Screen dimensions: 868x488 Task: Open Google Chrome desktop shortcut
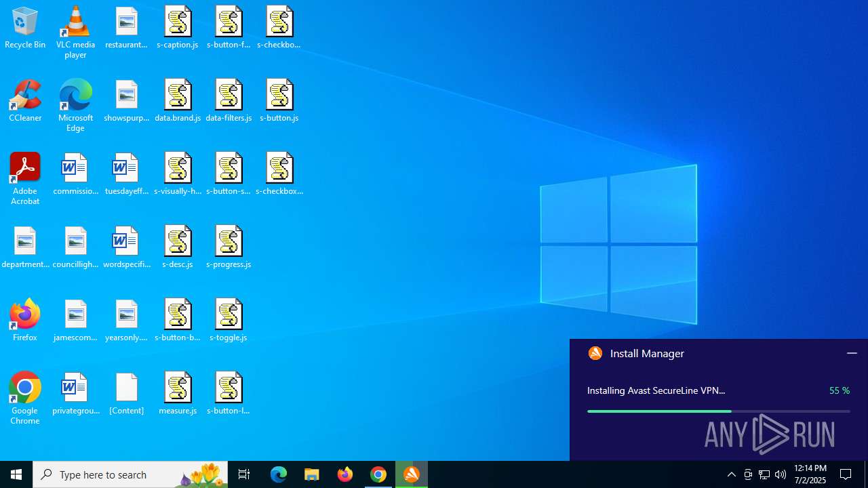click(x=25, y=399)
